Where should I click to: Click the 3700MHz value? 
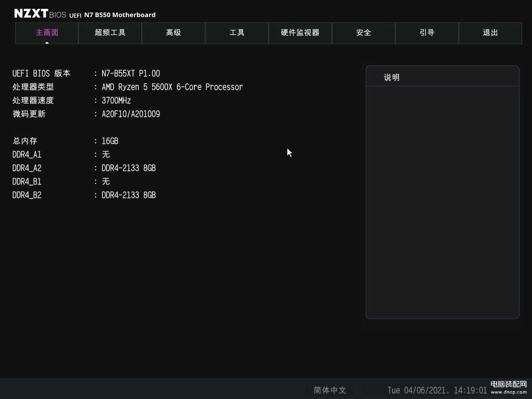[x=116, y=100]
